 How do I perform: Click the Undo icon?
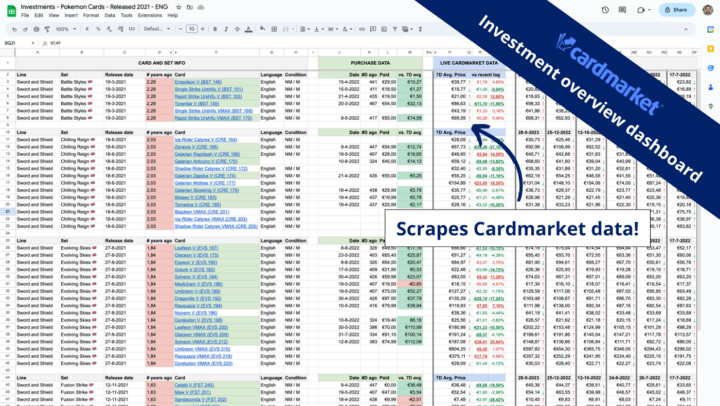pyautogui.click(x=14, y=29)
